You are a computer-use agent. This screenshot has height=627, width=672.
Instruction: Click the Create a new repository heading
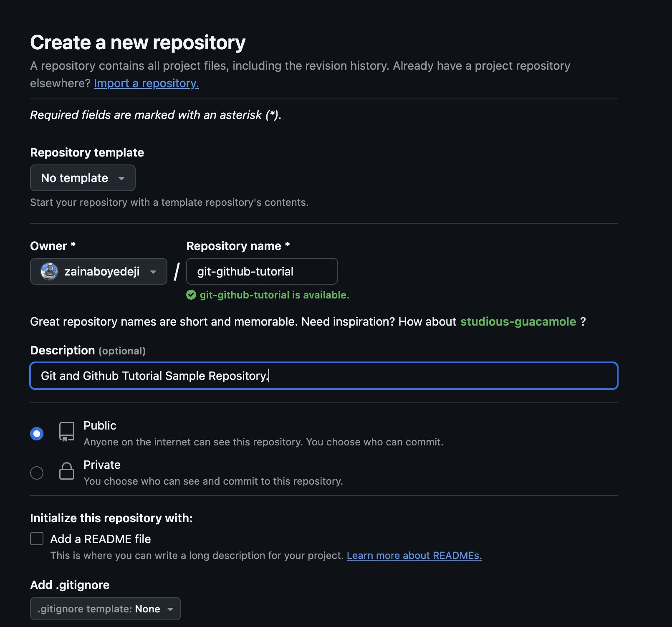138,43
